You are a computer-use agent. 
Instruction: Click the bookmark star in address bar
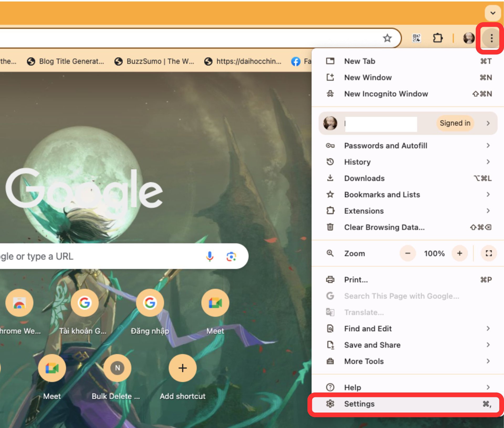pos(387,38)
